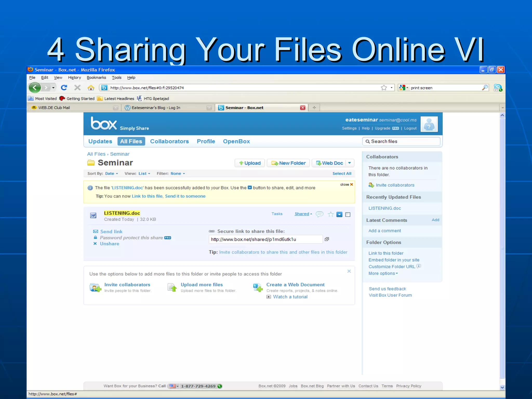Click the user avatar picture

(429, 124)
